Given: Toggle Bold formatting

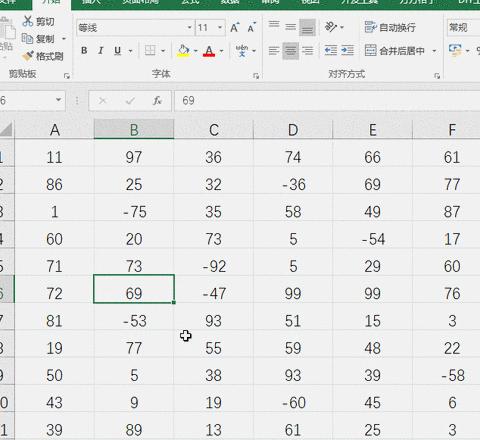Looking at the screenshot, I should coord(84,51).
